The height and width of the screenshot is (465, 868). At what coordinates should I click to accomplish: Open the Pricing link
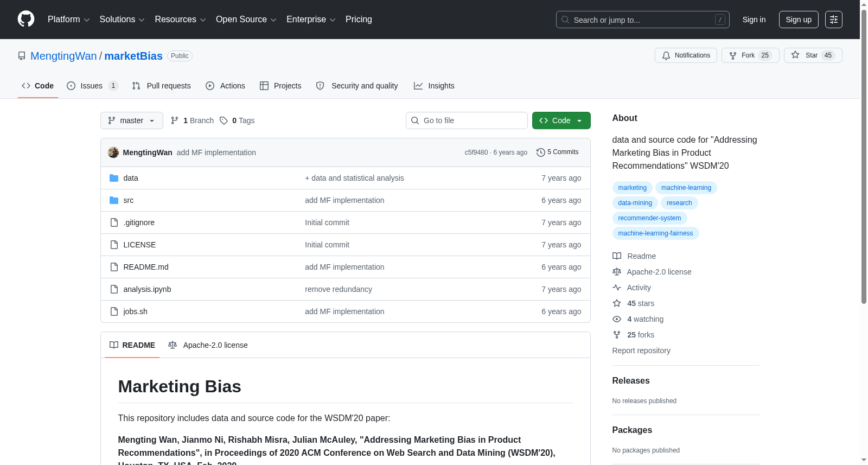click(359, 20)
